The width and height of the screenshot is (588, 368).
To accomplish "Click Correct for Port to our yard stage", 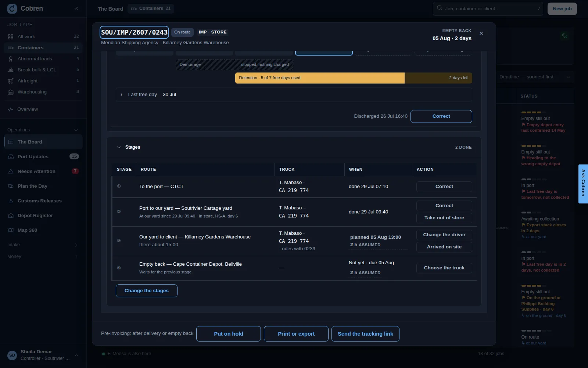I will [444, 206].
